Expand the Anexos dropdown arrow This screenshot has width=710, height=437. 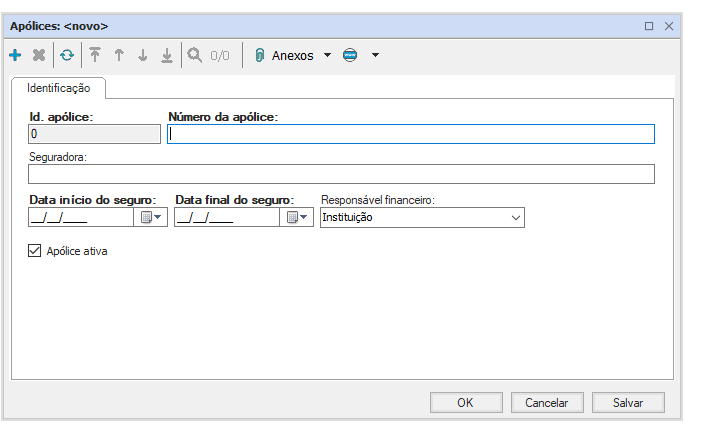[x=327, y=56]
